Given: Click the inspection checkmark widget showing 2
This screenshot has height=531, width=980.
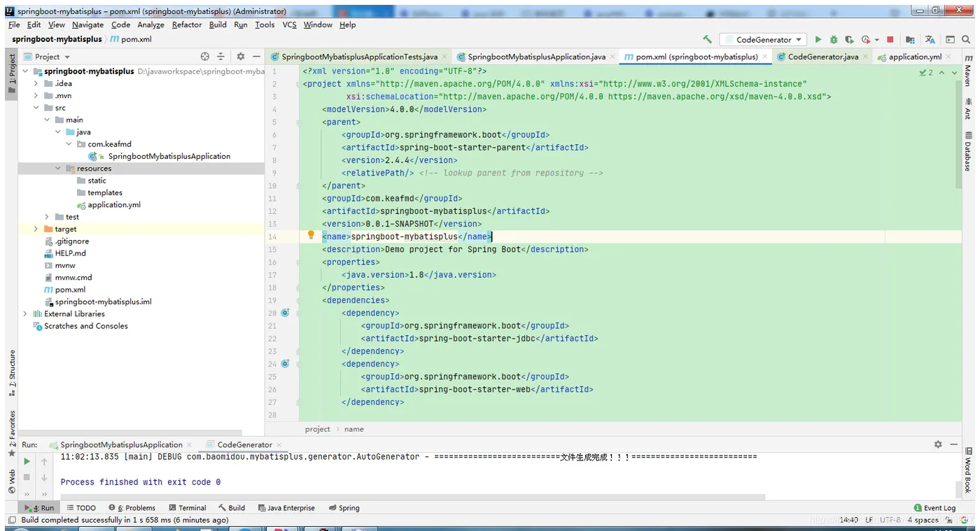Looking at the screenshot, I should coord(925,72).
